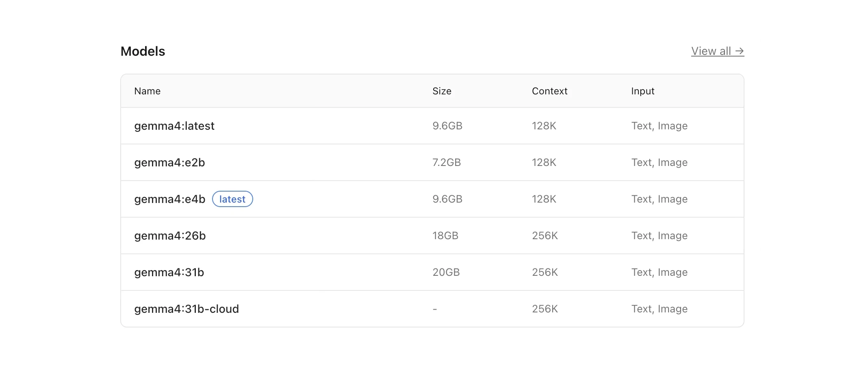Click the Context column header

(x=549, y=91)
